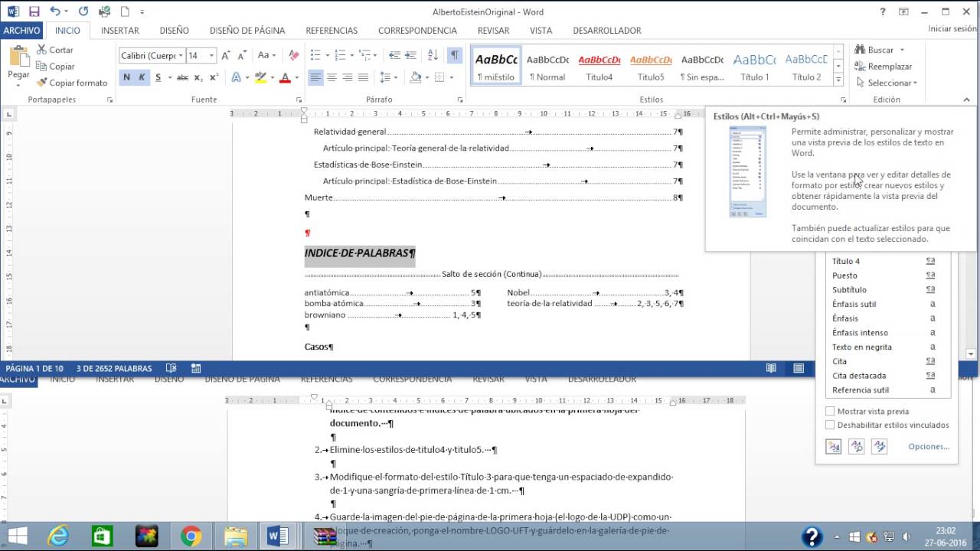Open the Style Inspector icon in Estilos pane
The image size is (980, 551).
(856, 446)
